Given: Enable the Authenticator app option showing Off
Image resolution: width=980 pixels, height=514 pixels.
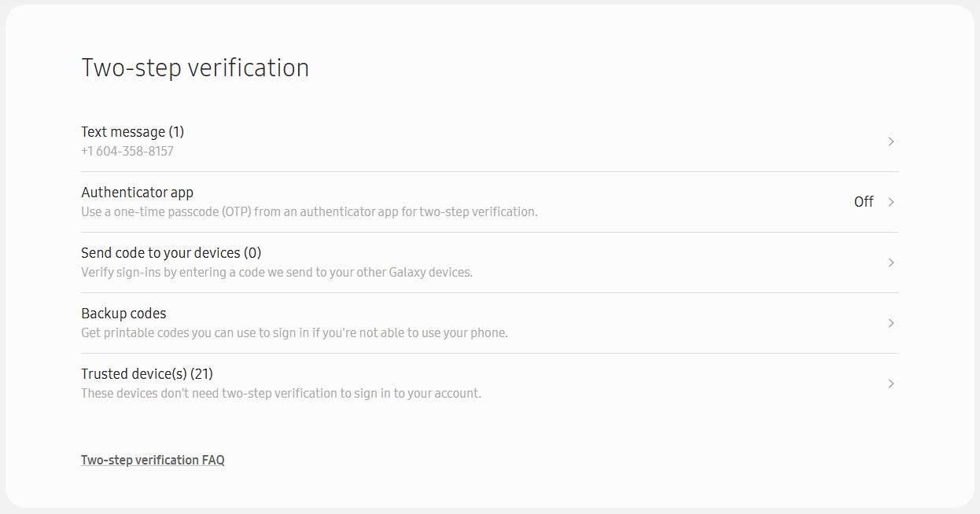Looking at the screenshot, I should (x=863, y=201).
